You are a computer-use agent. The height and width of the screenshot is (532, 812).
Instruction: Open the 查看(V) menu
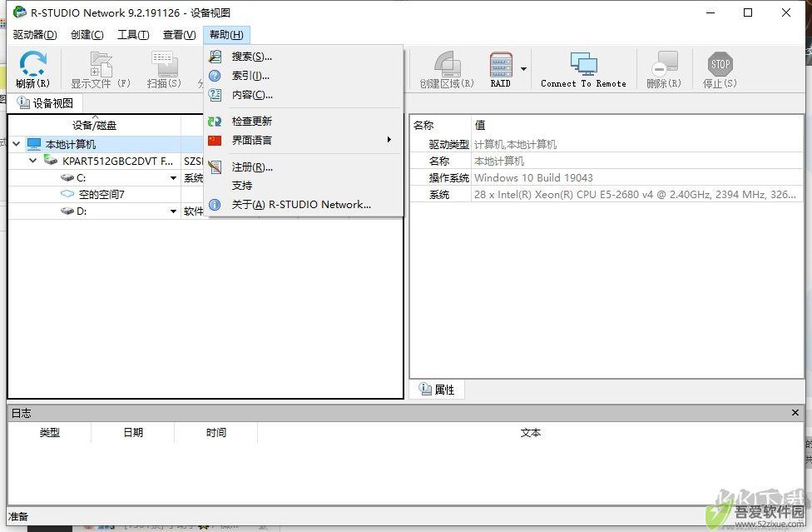pyautogui.click(x=179, y=35)
